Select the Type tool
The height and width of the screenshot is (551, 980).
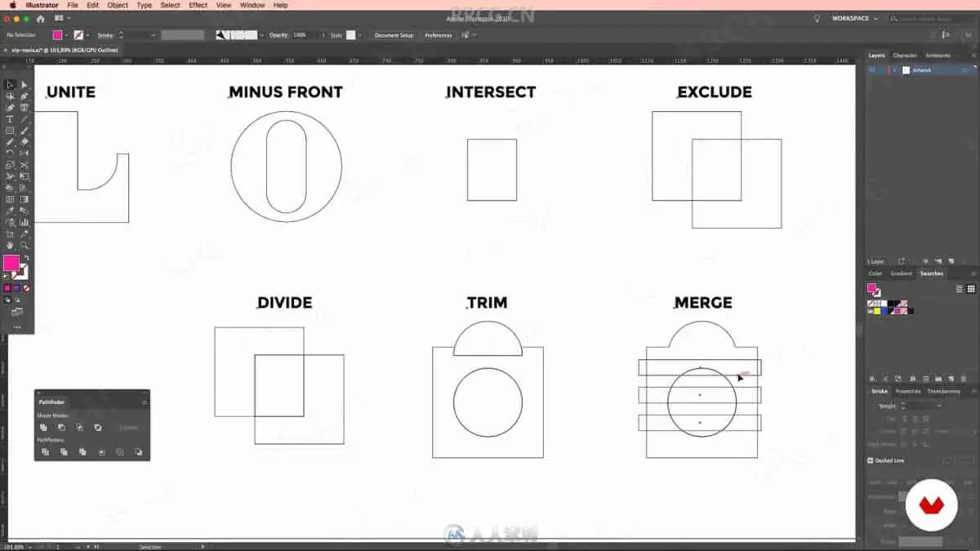(10, 119)
